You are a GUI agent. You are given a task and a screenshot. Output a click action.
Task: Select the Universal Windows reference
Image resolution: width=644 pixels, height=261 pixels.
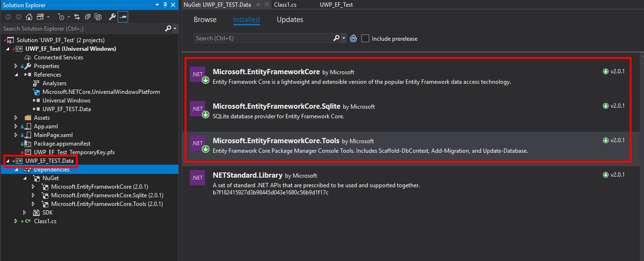pyautogui.click(x=66, y=101)
